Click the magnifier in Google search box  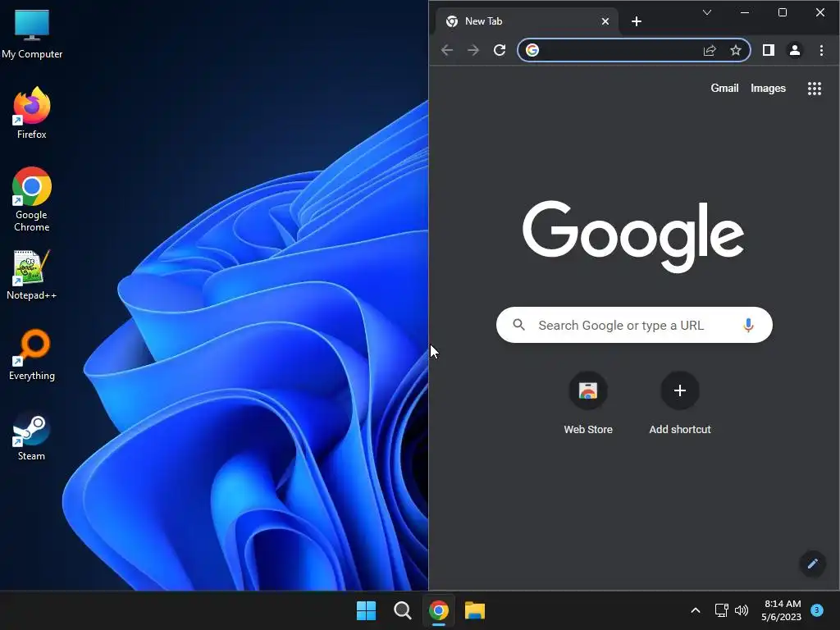click(518, 325)
